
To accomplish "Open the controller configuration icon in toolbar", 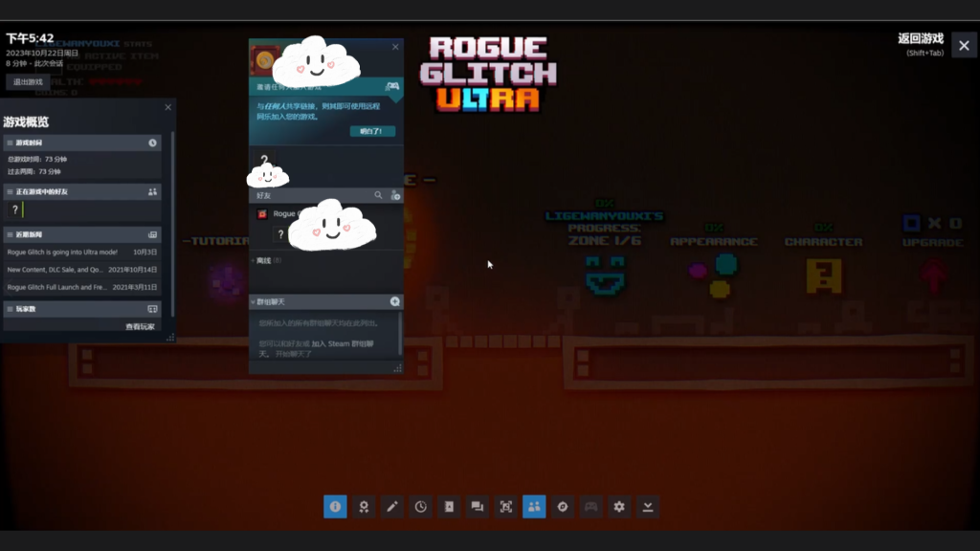I will 590,507.
